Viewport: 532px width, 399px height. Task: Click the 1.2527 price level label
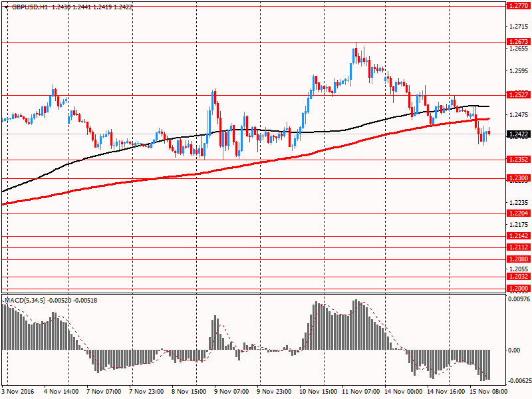tap(517, 95)
